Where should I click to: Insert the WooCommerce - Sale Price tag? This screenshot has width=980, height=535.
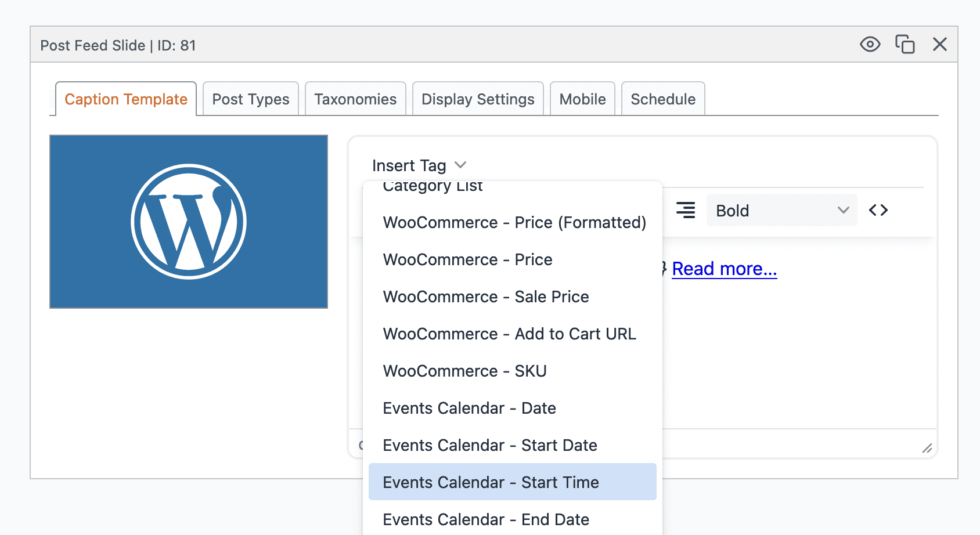point(485,297)
